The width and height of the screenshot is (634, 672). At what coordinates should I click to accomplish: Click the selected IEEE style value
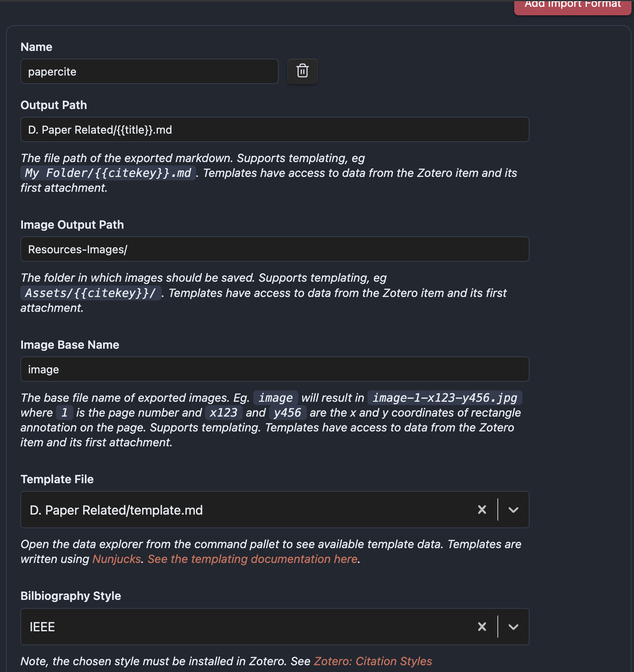tap(42, 627)
